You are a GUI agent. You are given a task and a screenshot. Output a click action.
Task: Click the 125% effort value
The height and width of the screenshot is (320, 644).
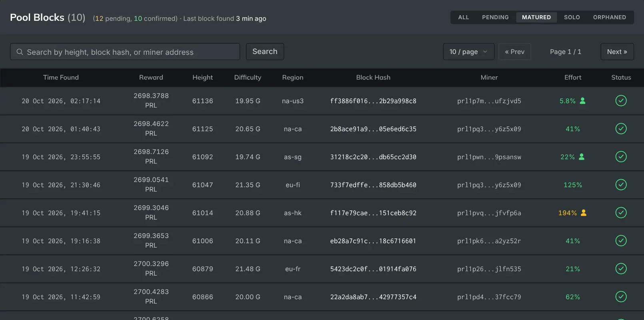click(x=573, y=185)
